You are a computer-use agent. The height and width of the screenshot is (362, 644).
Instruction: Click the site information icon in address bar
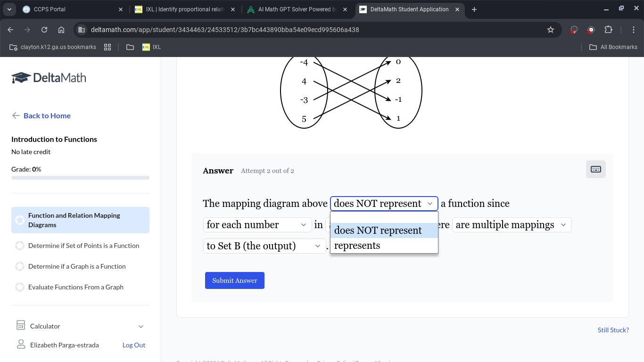[82, 30]
